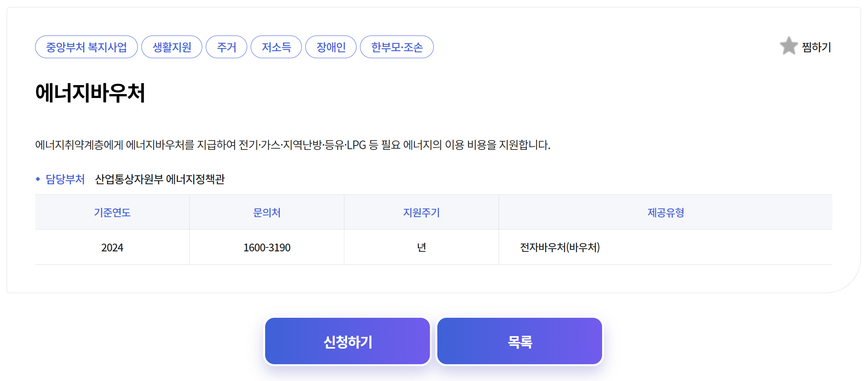Click the 2024 year value
The image size is (868, 381).
(112, 247)
